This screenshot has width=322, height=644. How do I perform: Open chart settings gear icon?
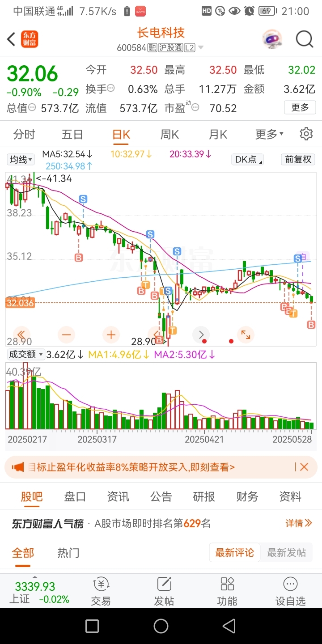pos(306,134)
